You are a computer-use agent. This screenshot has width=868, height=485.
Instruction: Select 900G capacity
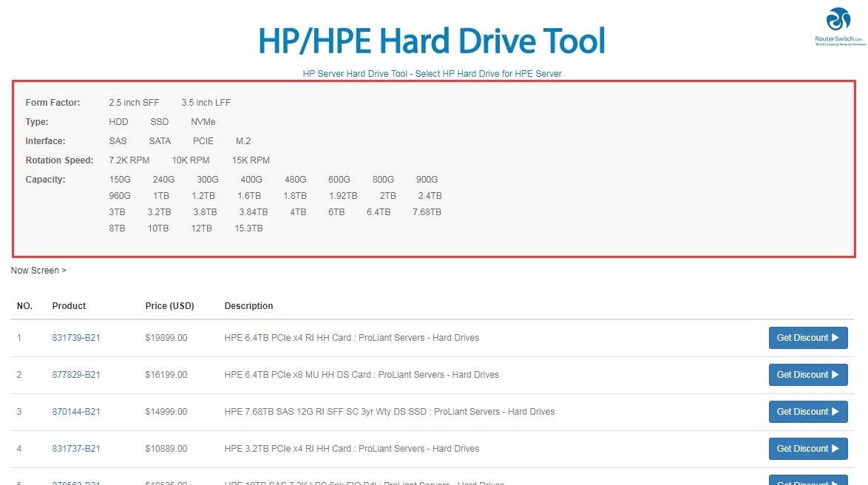[427, 180]
